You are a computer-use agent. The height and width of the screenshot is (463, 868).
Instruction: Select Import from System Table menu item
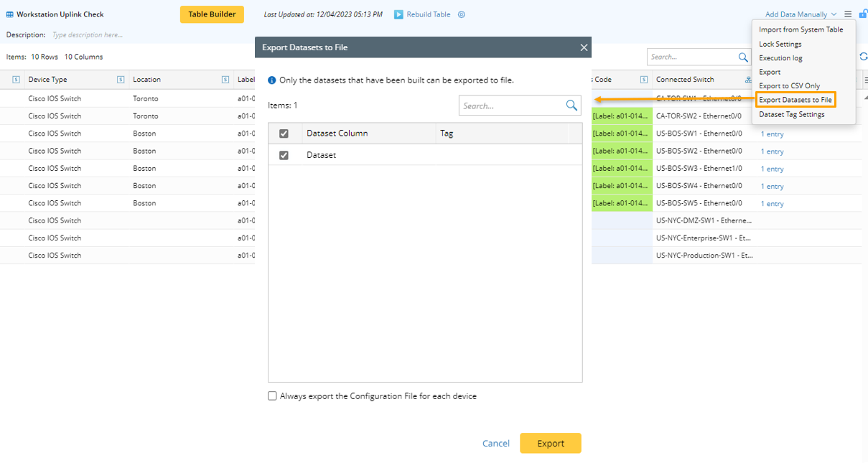[801, 30]
